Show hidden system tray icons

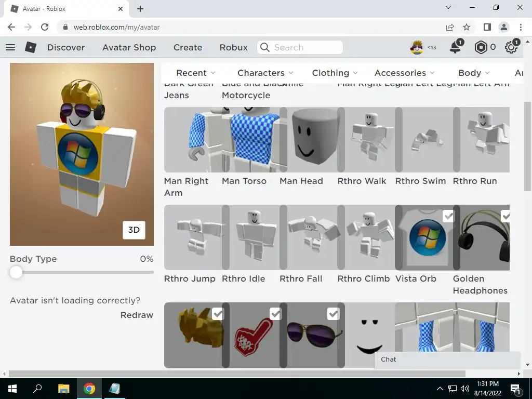click(440, 389)
